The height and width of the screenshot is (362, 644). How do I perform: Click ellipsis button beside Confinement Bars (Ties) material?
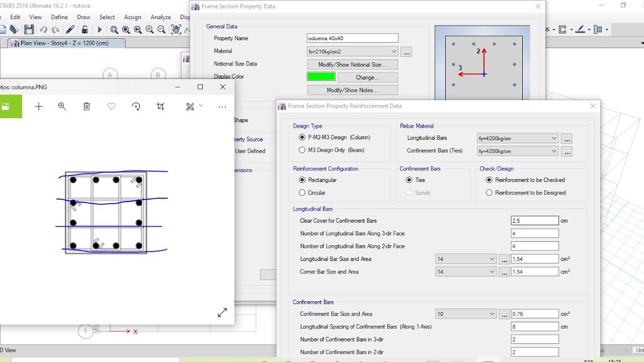567,151
